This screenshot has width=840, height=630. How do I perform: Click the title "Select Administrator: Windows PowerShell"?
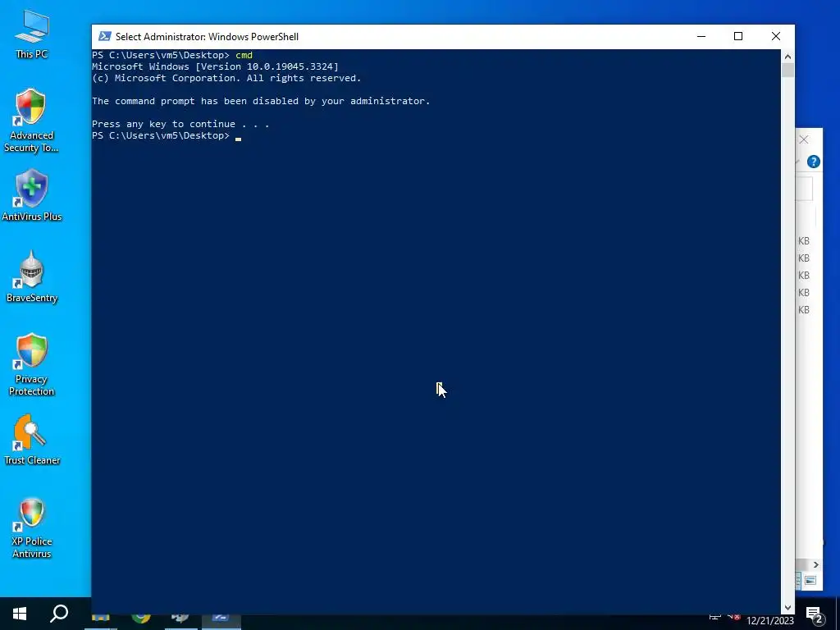coord(207,37)
